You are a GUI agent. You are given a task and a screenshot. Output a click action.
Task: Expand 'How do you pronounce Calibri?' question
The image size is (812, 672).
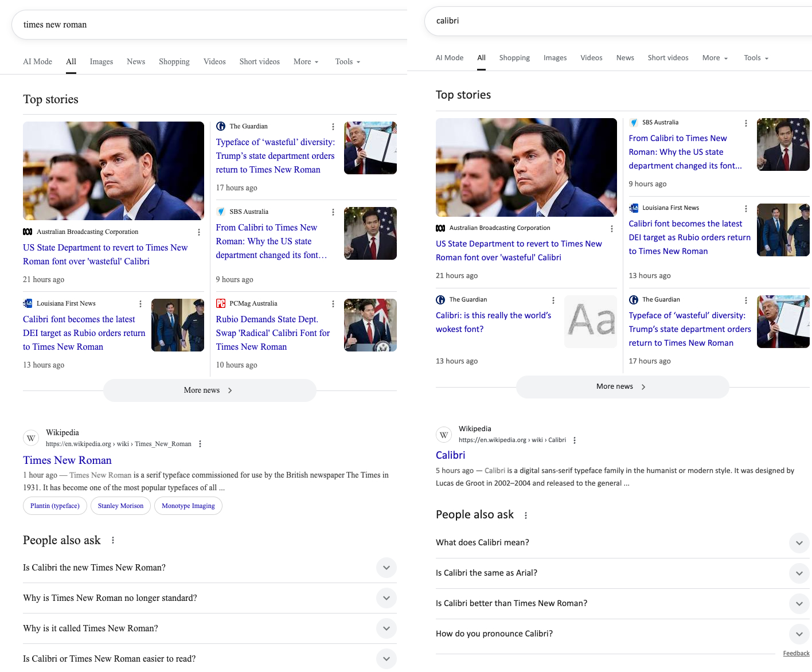click(x=623, y=634)
